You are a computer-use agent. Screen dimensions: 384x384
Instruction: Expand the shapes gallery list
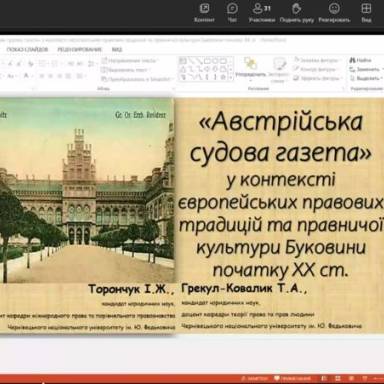[231, 77]
